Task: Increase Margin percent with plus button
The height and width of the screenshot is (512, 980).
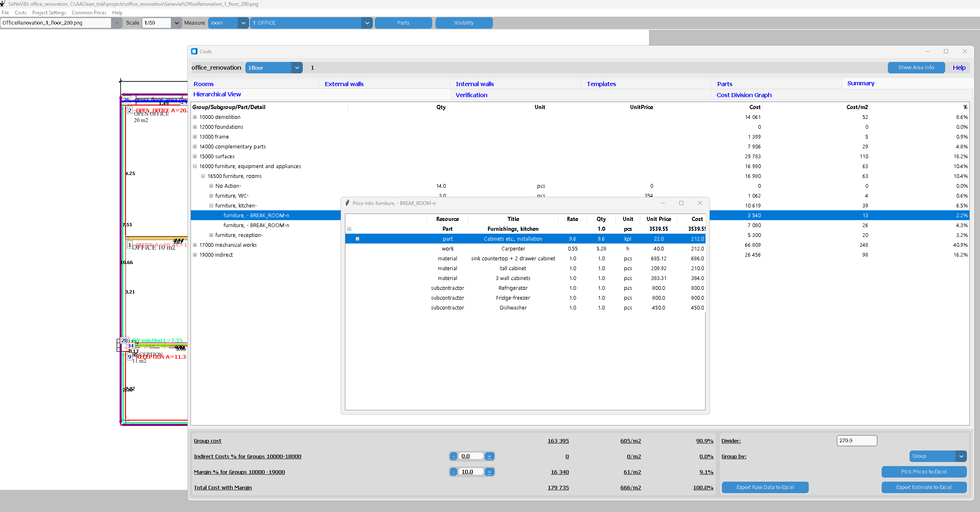Action: (489, 472)
